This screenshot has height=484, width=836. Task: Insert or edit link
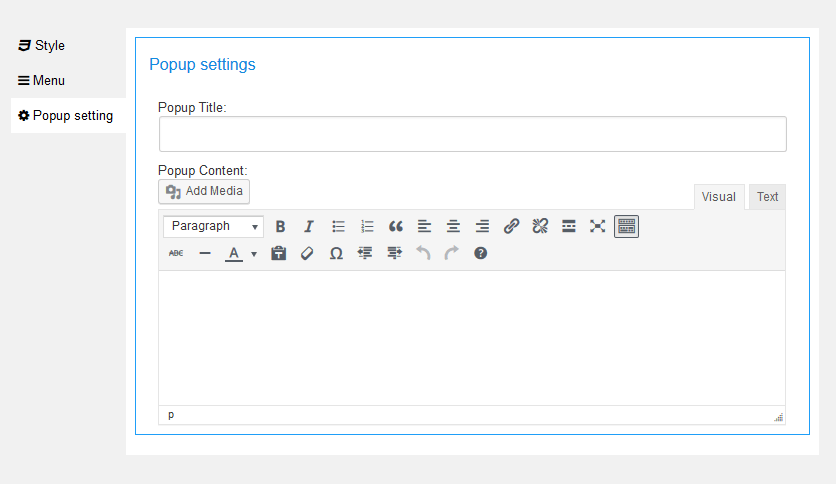pyautogui.click(x=511, y=227)
